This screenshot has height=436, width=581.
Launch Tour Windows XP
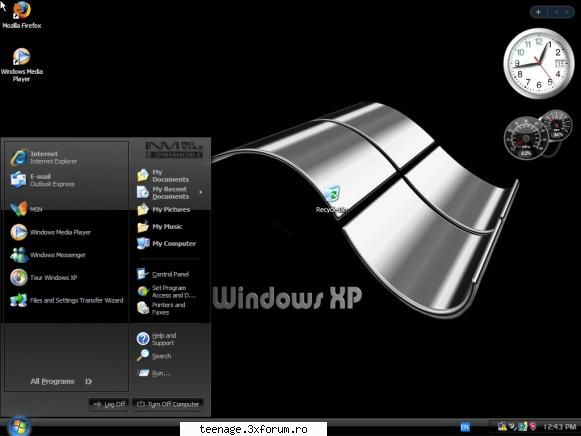(x=43, y=277)
